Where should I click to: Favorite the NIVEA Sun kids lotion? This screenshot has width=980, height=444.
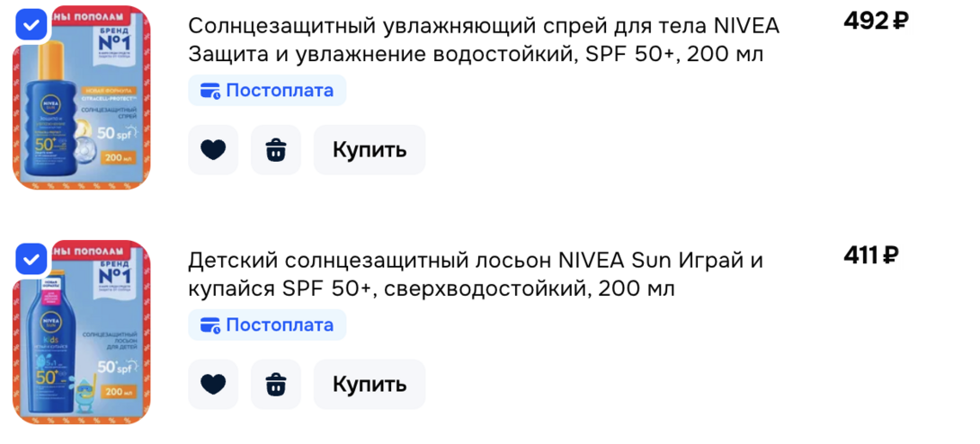coord(213,384)
